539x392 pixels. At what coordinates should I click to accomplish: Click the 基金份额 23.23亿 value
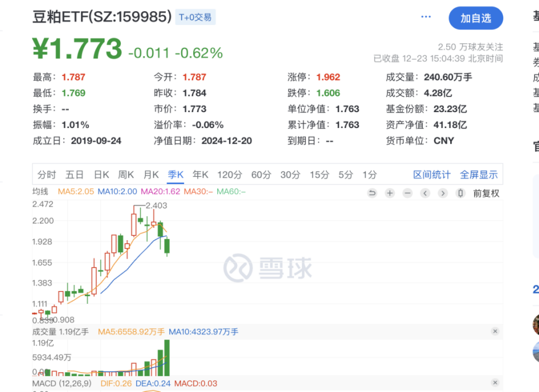pyautogui.click(x=450, y=109)
